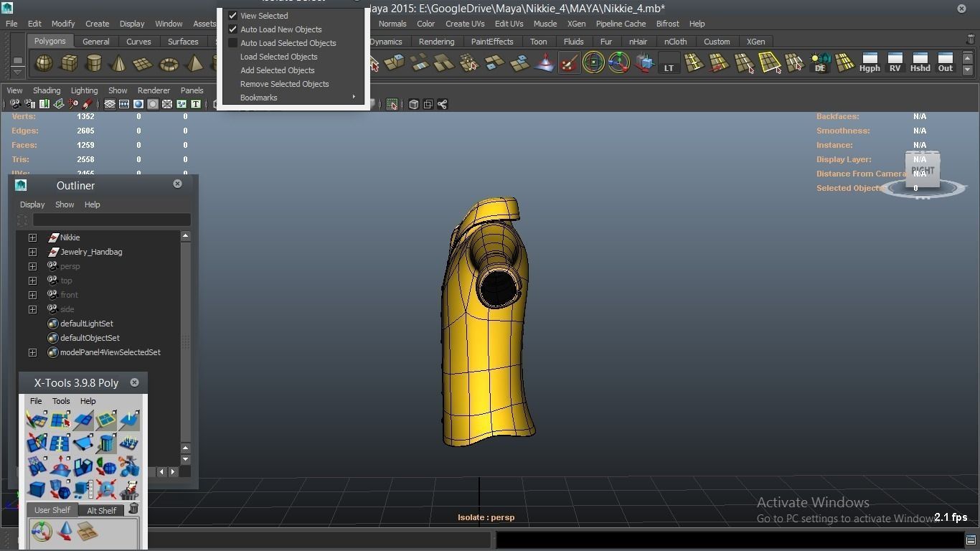Click the Outliner horizontal scroll right arrow

point(173,471)
